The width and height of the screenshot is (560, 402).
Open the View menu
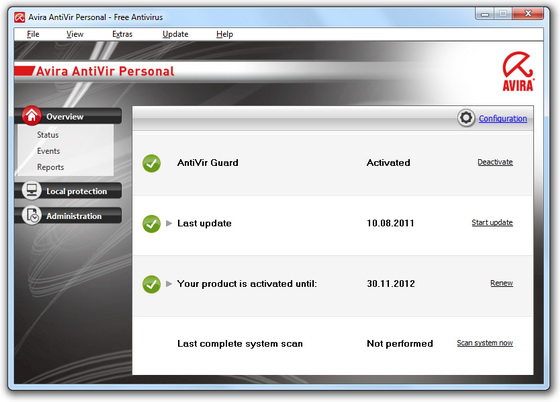click(x=75, y=34)
